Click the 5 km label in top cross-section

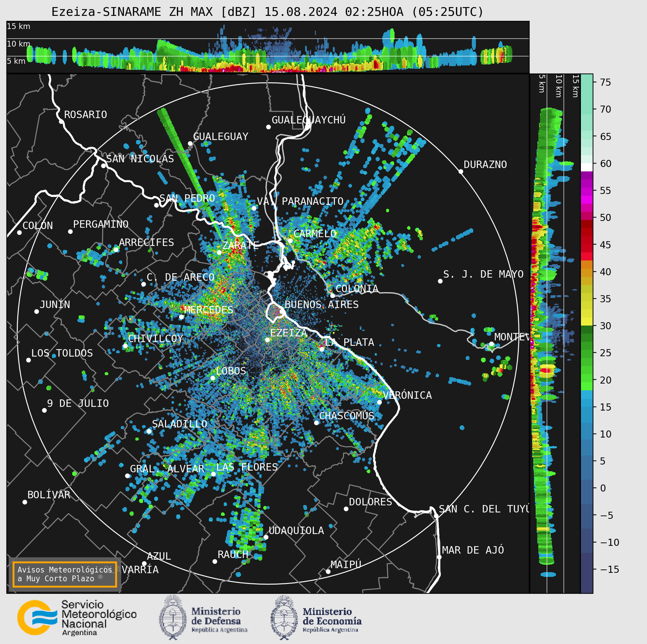tap(16, 61)
